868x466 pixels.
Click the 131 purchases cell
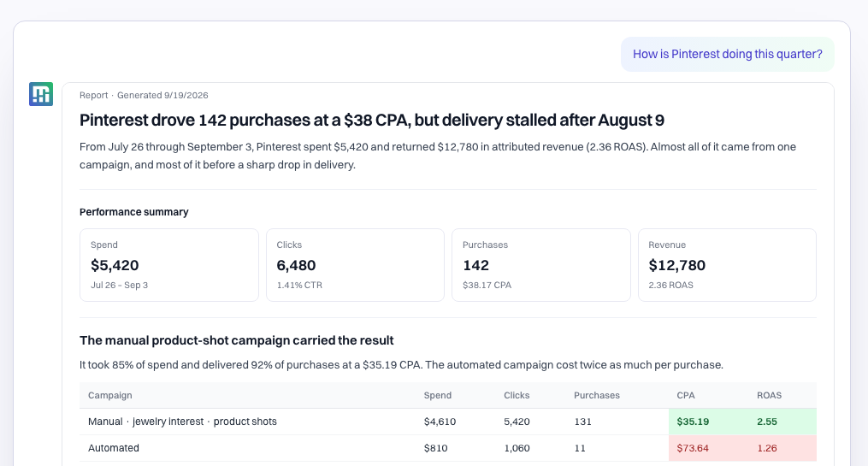583,422
